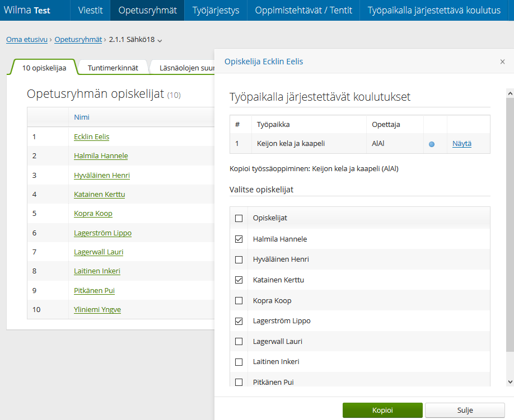Viewport: 514px width, 420px height.
Task: Open student Yliniemi Yngve link
Action: pos(97,310)
